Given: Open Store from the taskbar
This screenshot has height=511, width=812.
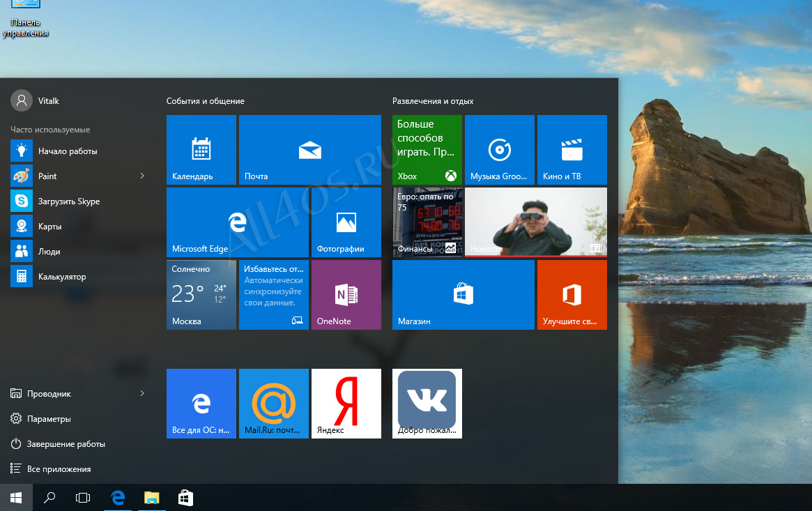Looking at the screenshot, I should click(185, 498).
